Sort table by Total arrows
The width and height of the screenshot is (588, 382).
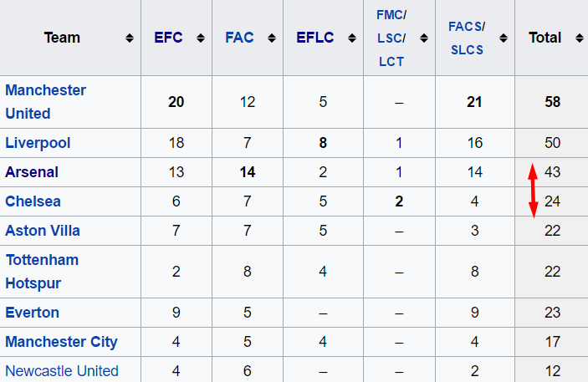click(579, 38)
